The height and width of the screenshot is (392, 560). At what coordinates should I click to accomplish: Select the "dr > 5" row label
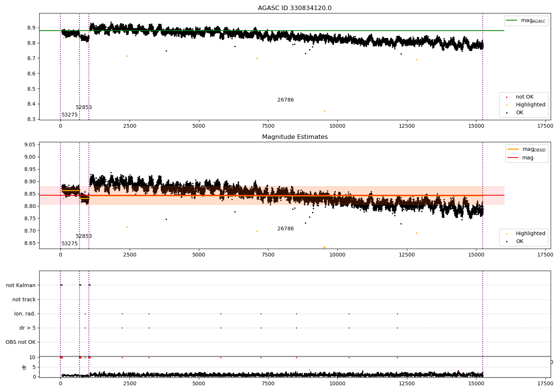click(28, 328)
